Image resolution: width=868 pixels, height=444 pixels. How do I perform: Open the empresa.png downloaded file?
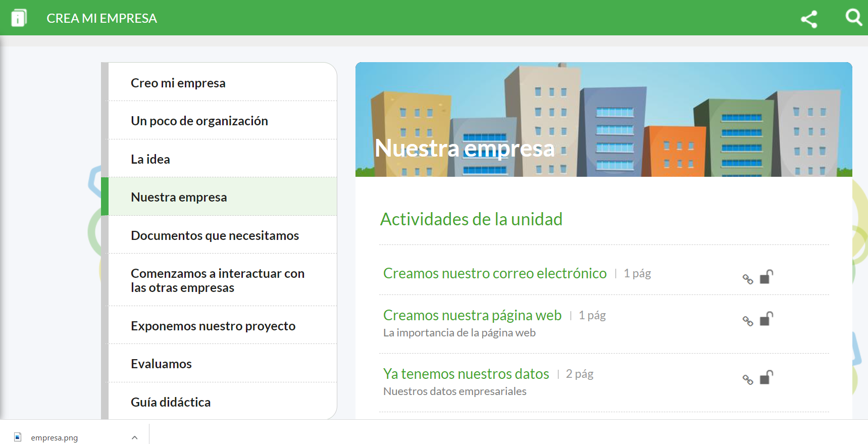54,438
